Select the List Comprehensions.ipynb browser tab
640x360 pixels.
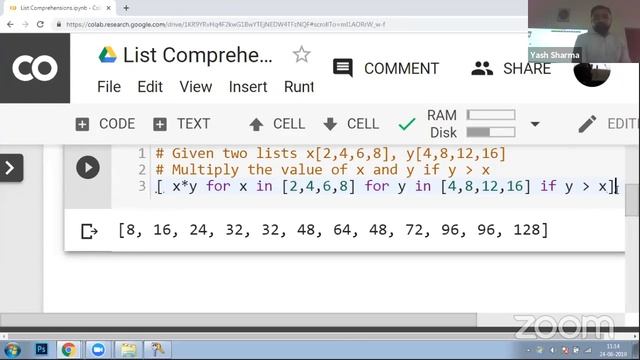pos(60,8)
